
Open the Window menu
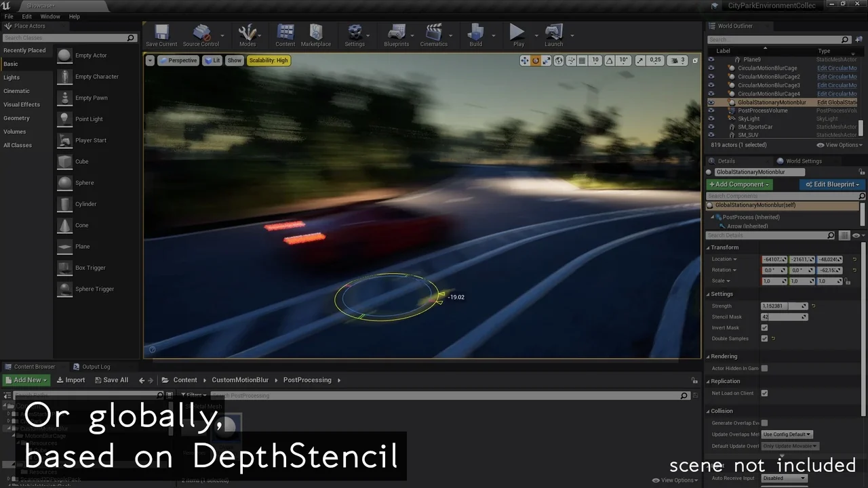pos(50,16)
